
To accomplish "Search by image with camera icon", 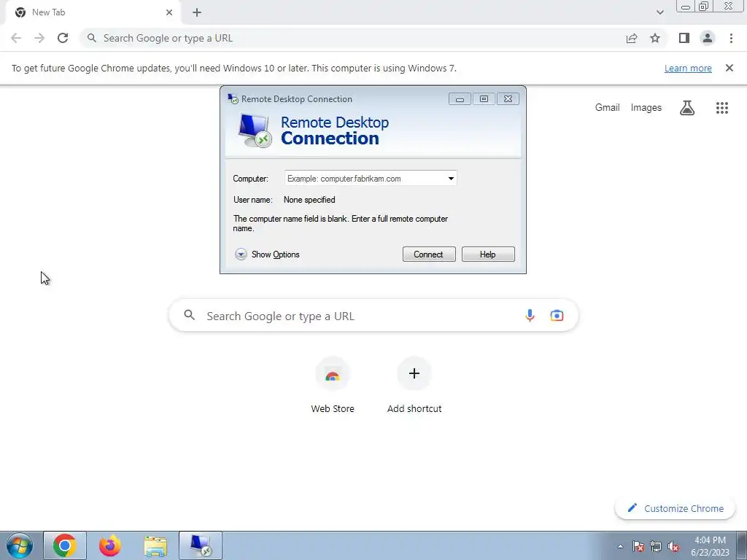I will point(557,315).
